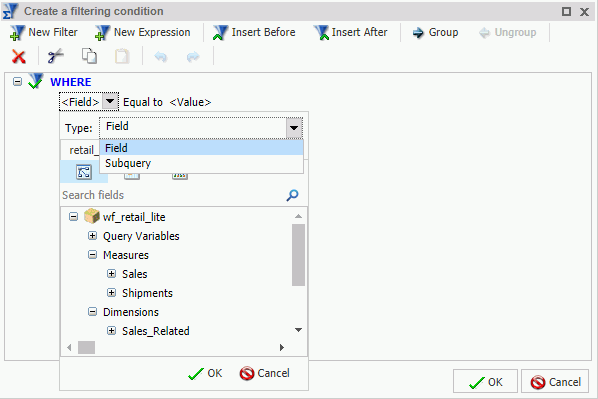Open the Type combo box arrow
The width and height of the screenshot is (598, 399).
[294, 128]
